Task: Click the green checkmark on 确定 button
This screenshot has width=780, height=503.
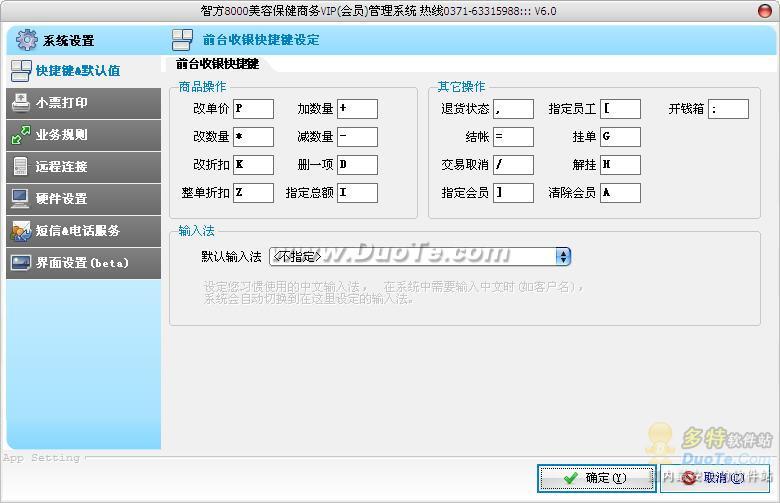Action: [570, 478]
